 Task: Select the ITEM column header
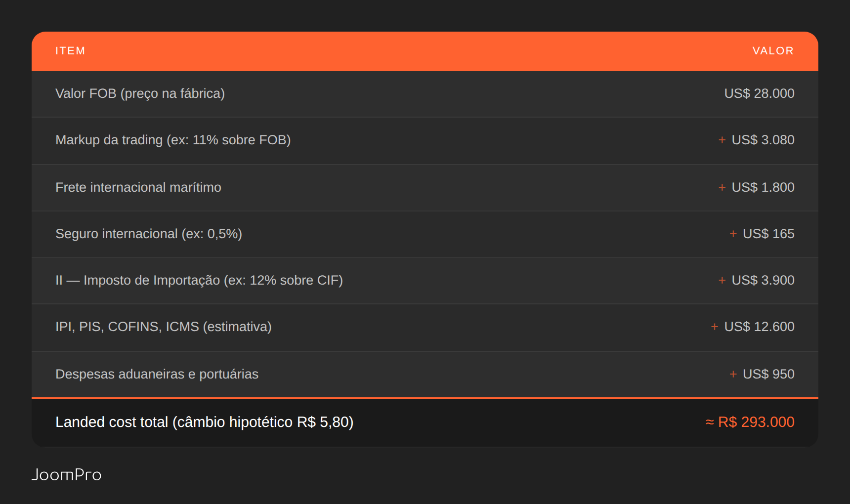[x=70, y=51]
